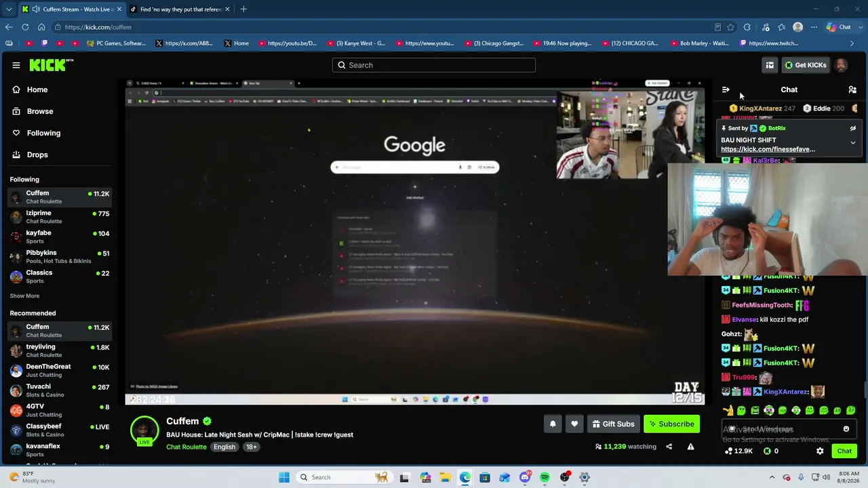Open treyliving in Recommended list
868x488 pixels.
pyautogui.click(x=60, y=350)
